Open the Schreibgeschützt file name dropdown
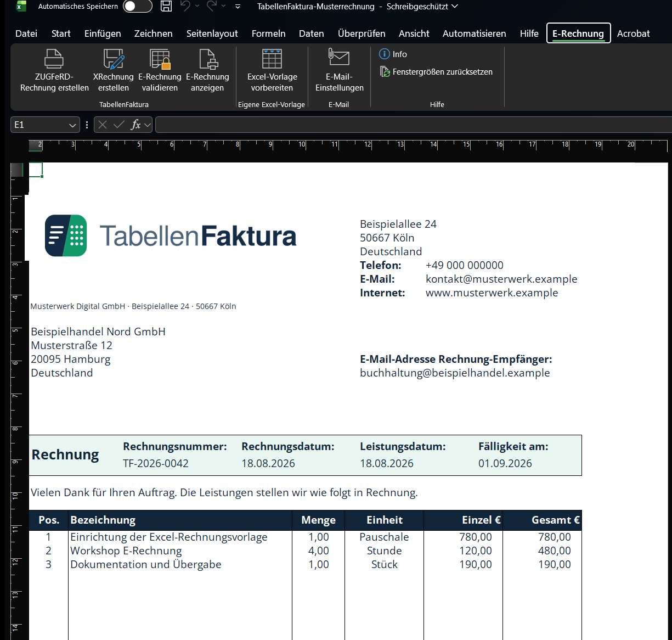Image resolution: width=672 pixels, height=640 pixels. click(x=455, y=7)
